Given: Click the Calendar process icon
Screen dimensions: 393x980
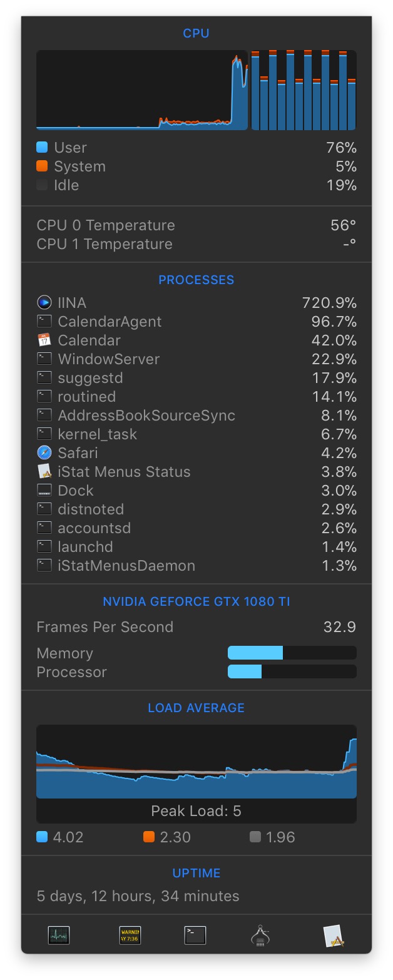Looking at the screenshot, I should 44,340.
